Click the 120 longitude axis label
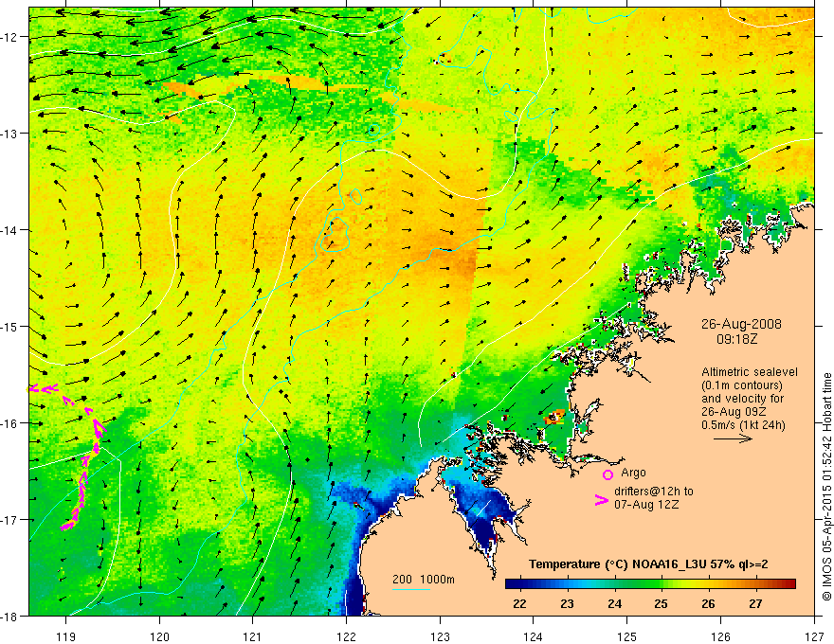 coord(159,636)
